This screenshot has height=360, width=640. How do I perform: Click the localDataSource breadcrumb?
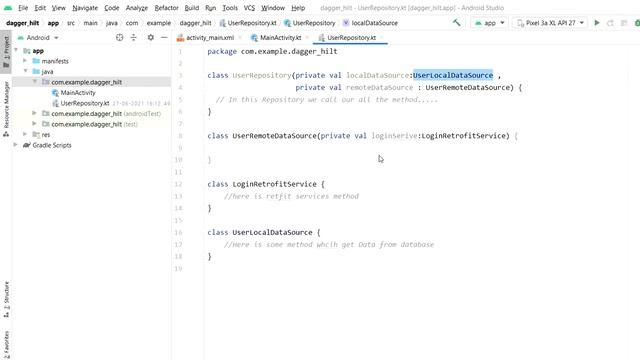click(x=370, y=23)
